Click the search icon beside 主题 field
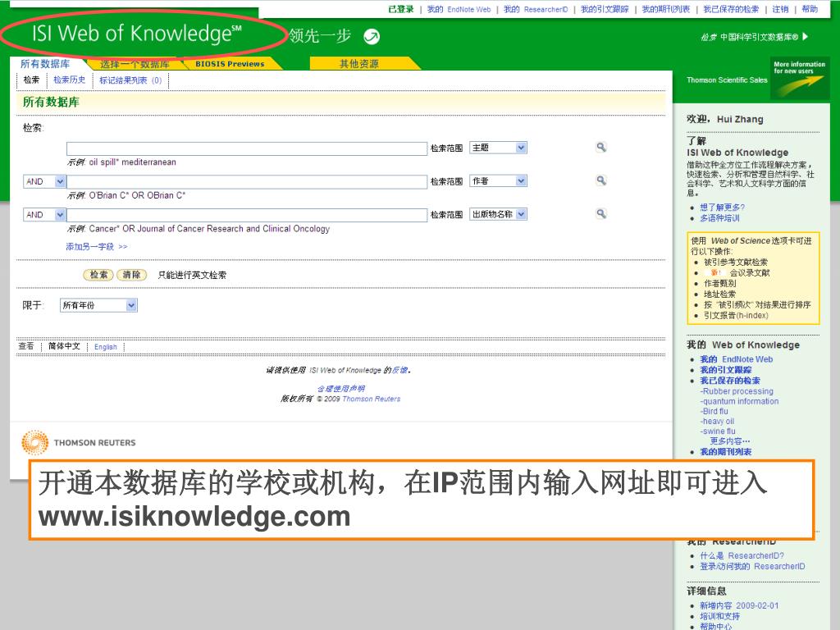The image size is (840, 630). [x=601, y=147]
